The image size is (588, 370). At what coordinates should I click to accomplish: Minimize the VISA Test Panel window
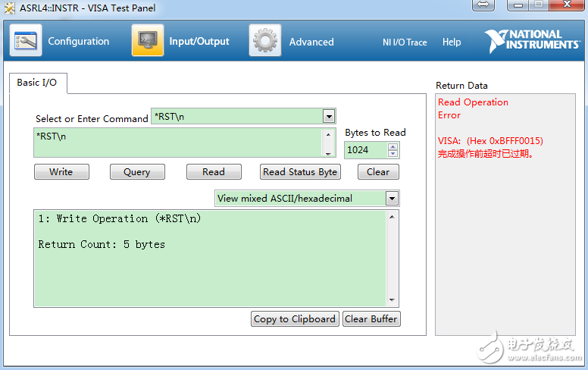[518, 5]
